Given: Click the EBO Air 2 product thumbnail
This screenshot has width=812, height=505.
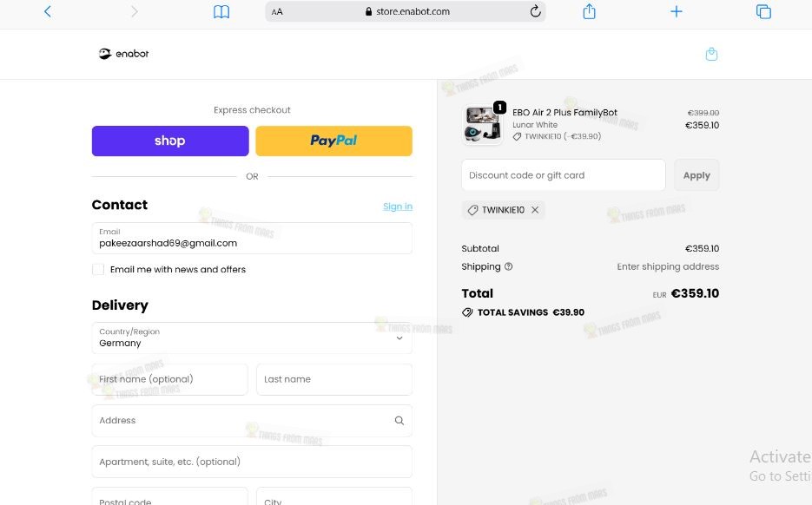Looking at the screenshot, I should (482, 124).
